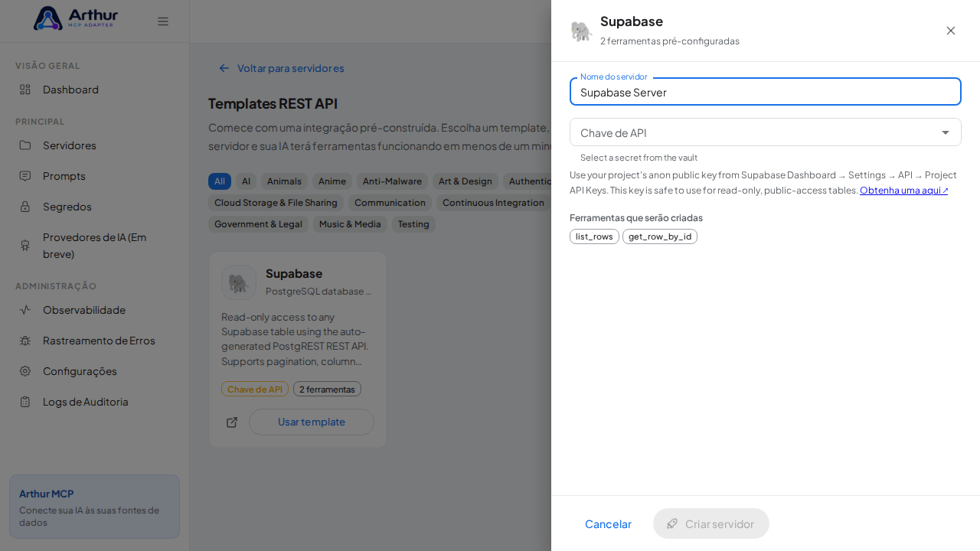Open the Chave de API dropdown

[x=766, y=132]
